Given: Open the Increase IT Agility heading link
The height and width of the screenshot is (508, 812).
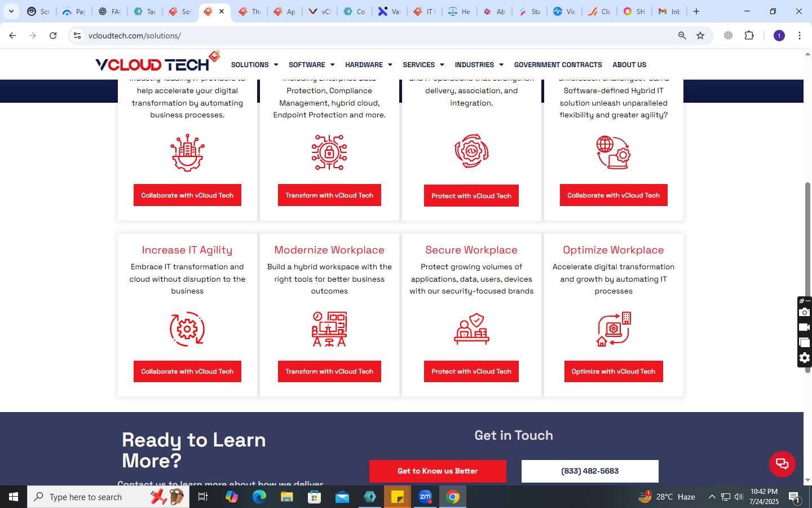Looking at the screenshot, I should 187,250.
